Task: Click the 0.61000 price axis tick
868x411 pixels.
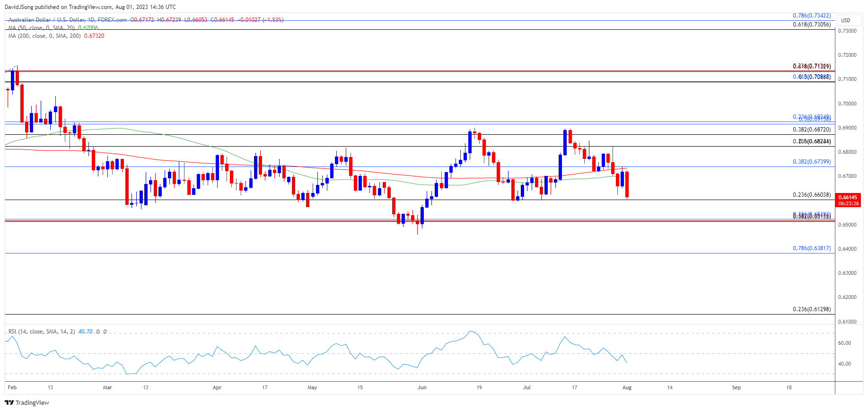Action: [847, 322]
